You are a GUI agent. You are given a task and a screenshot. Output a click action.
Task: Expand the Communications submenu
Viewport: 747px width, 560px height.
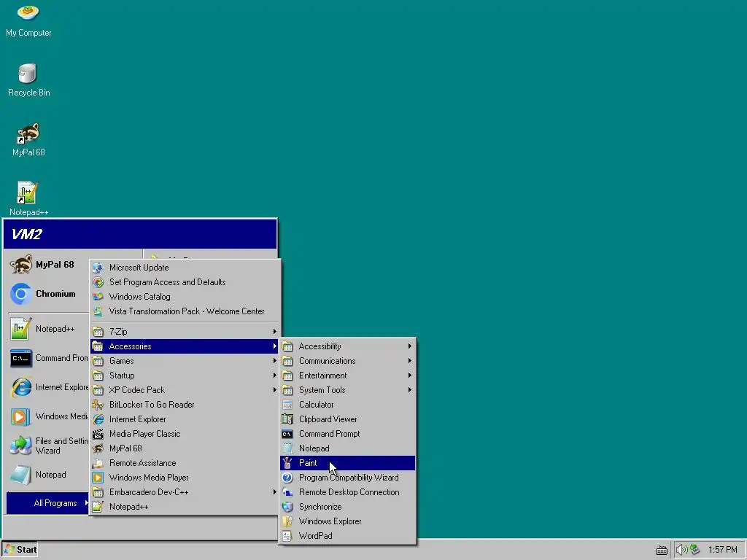(348, 361)
